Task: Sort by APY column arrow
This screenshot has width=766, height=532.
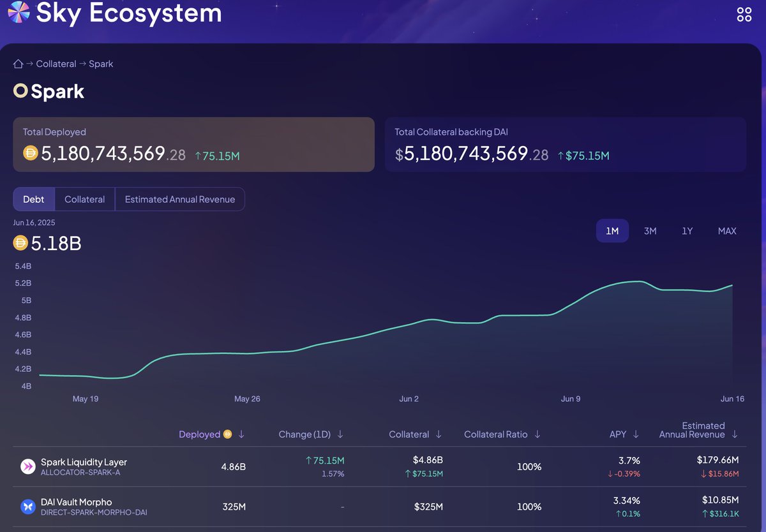Action: click(636, 434)
